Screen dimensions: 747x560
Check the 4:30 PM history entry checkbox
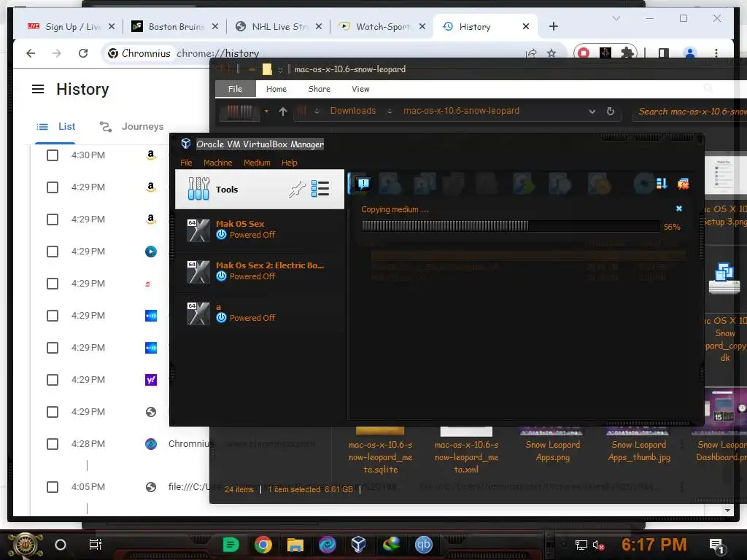(x=53, y=155)
